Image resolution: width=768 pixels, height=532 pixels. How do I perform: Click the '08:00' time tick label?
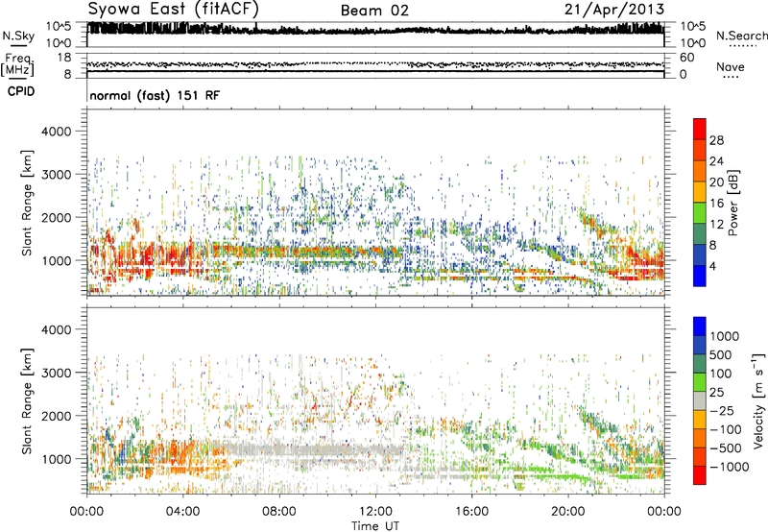point(279,512)
